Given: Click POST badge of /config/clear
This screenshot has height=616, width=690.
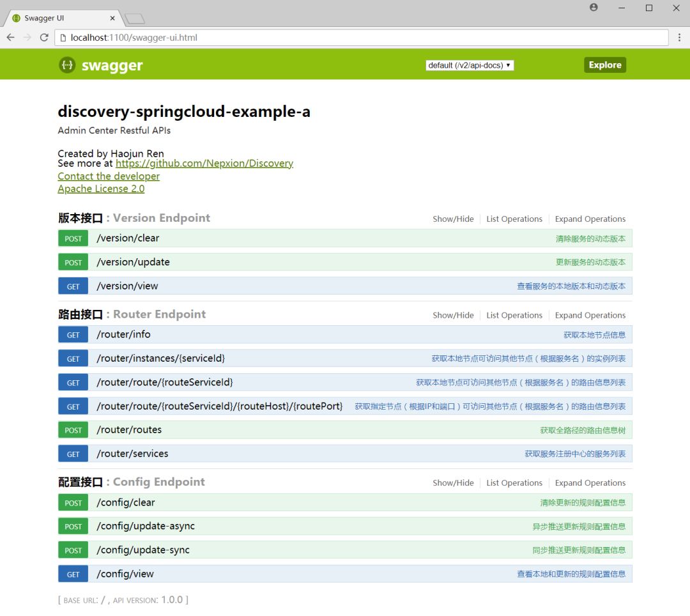Looking at the screenshot, I should (73, 502).
